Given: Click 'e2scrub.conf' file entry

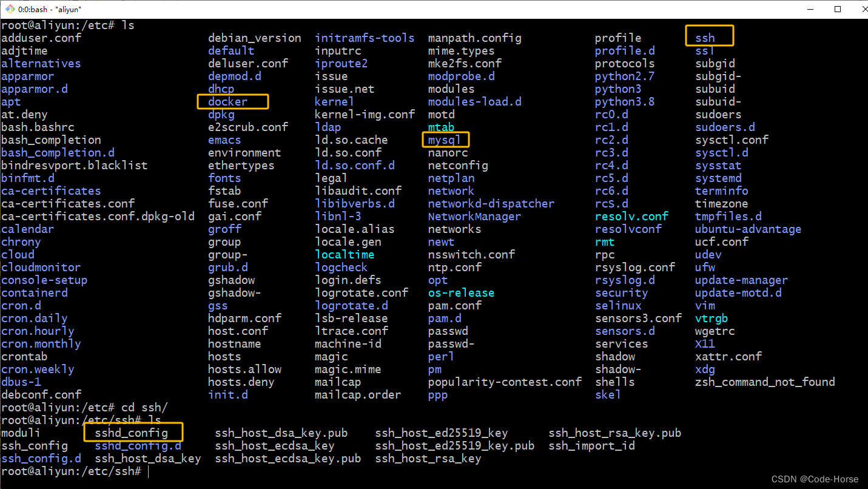Looking at the screenshot, I should (x=248, y=127).
